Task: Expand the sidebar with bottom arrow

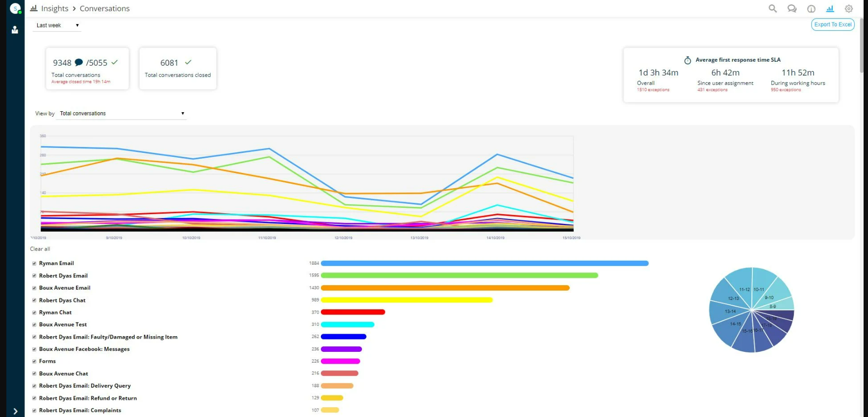Action: click(x=15, y=411)
